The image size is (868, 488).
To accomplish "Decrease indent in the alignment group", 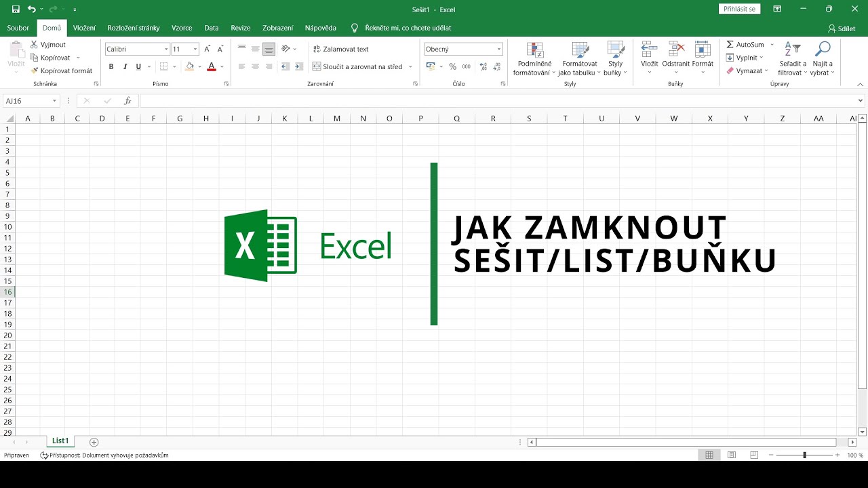I will coord(285,66).
